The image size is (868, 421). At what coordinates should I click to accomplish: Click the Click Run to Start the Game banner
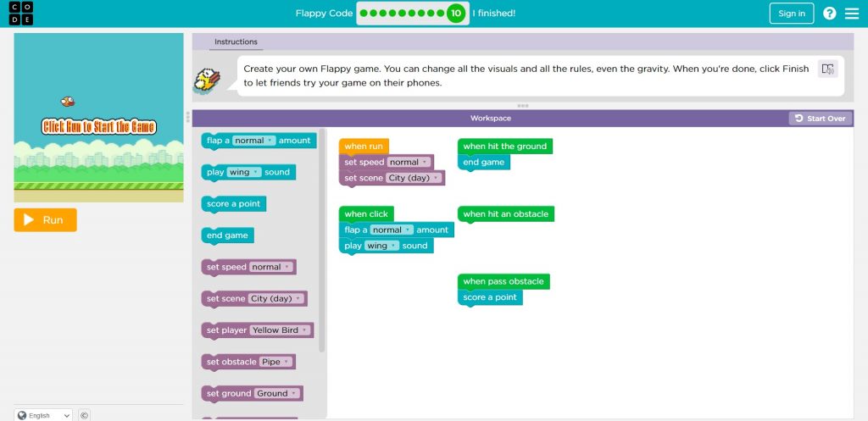(99, 127)
